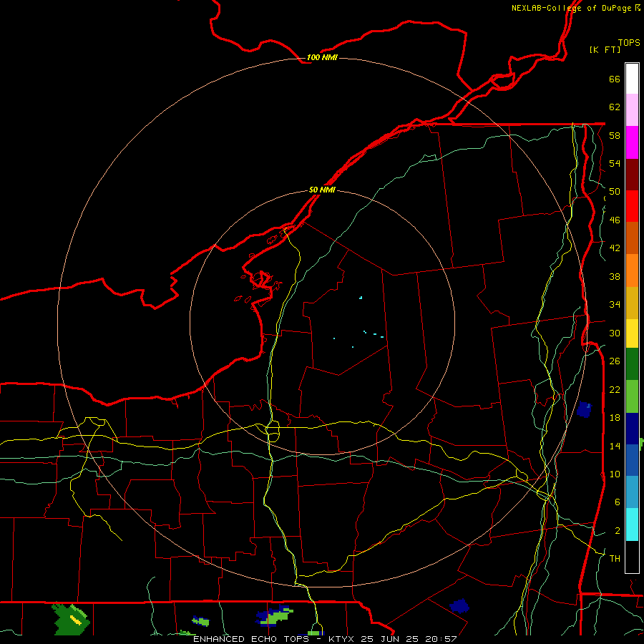Click the bright orange legend swatch

pyautogui.click(x=632, y=270)
